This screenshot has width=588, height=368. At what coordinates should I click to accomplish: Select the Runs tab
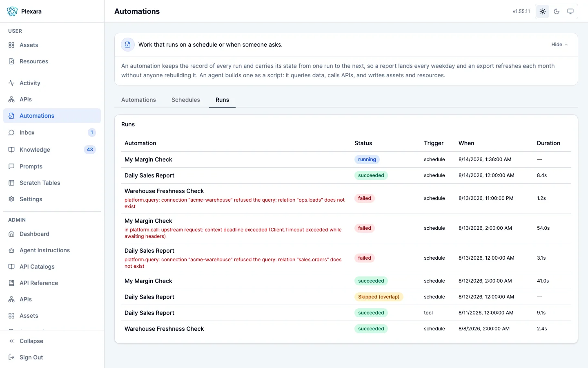tap(222, 100)
